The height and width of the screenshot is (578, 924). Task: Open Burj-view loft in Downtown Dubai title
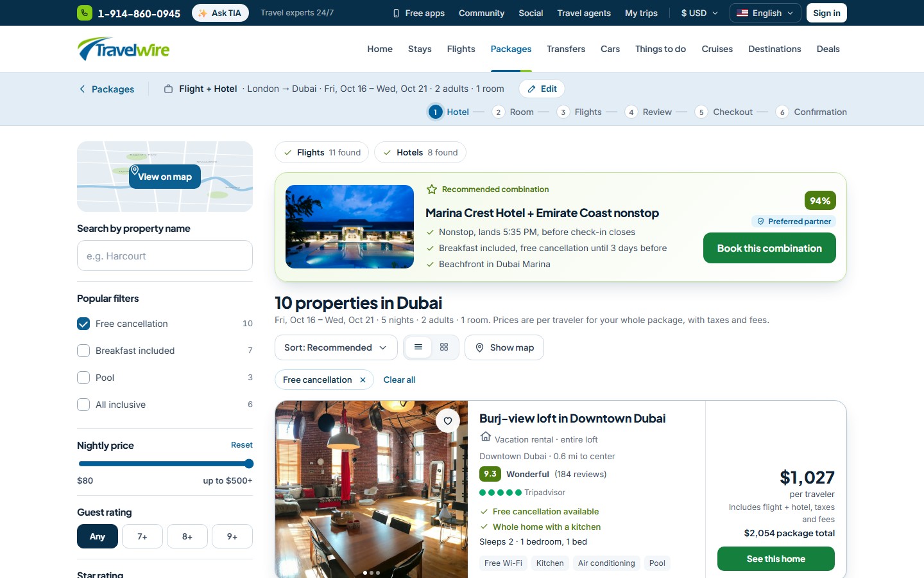tap(572, 419)
